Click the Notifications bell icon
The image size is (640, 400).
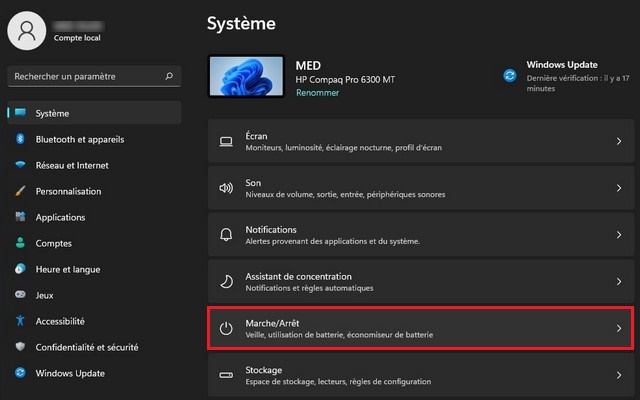pyautogui.click(x=226, y=235)
